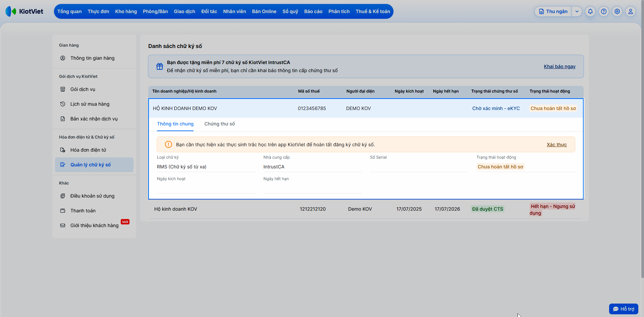Open the Sổ quỹ menu
The image size is (644, 317).
coord(290,11)
